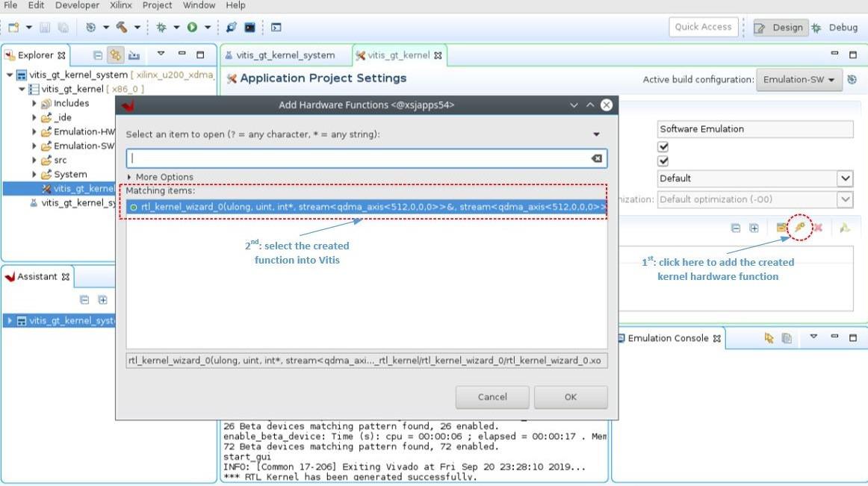Open the Default combo box dropdown
868x486 pixels.
point(845,178)
